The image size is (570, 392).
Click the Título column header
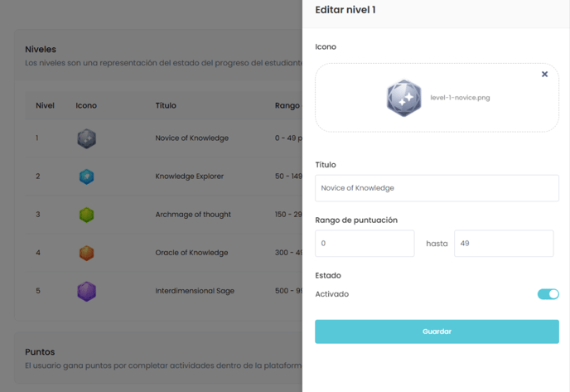(x=166, y=105)
